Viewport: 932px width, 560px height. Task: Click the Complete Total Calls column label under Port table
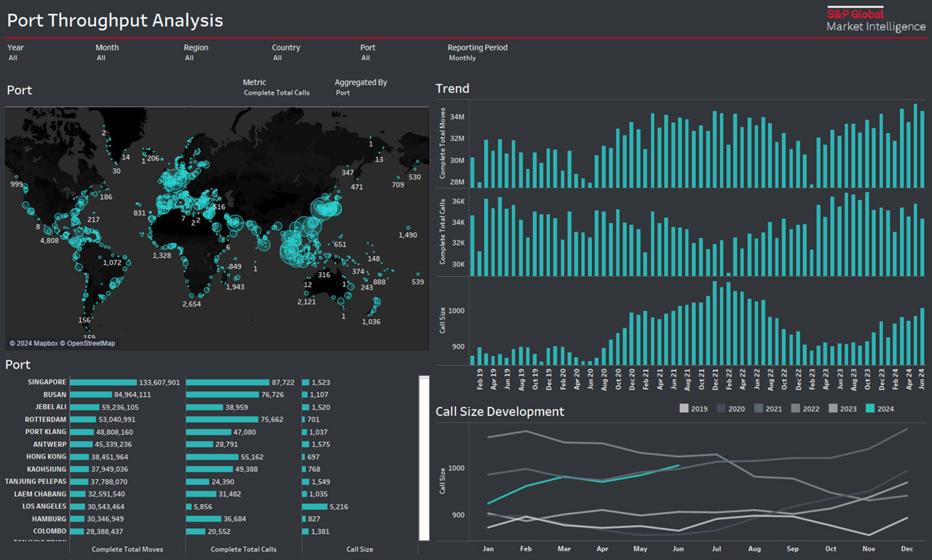tap(244, 549)
